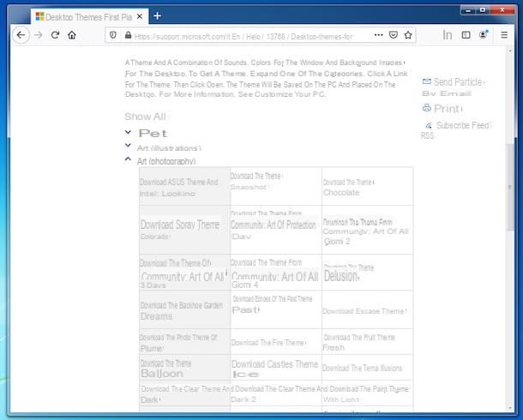Open Download The Fire Theme link
The width and height of the screenshot is (523, 420).
(x=268, y=343)
